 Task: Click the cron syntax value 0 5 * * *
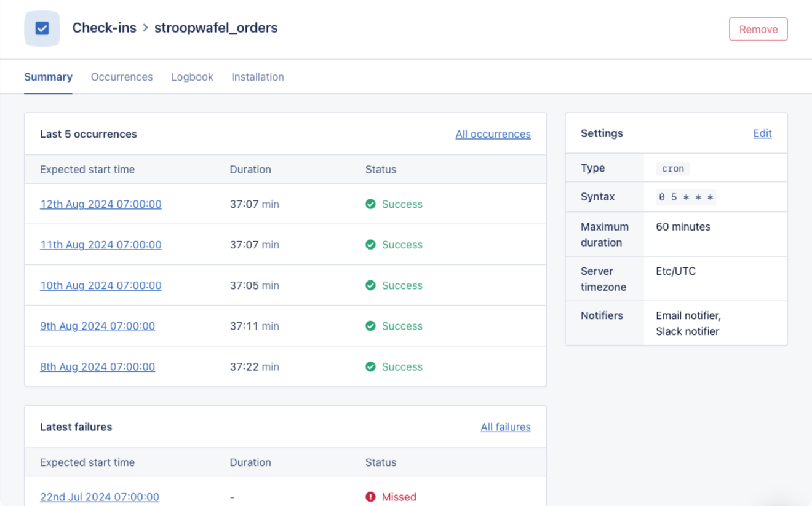click(x=686, y=197)
